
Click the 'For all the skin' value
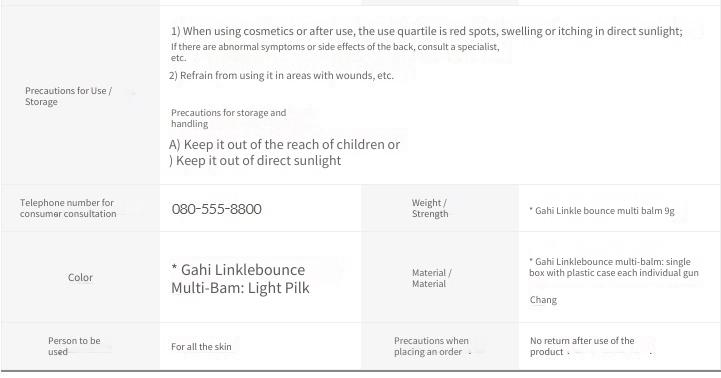[x=201, y=347]
